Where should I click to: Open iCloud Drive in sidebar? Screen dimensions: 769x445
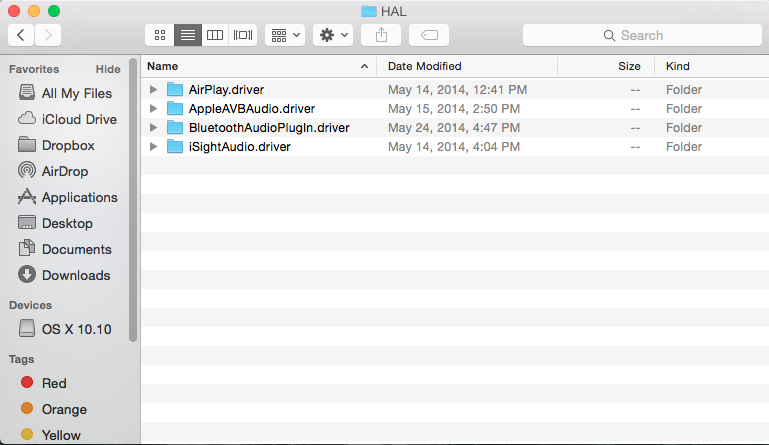pos(68,119)
